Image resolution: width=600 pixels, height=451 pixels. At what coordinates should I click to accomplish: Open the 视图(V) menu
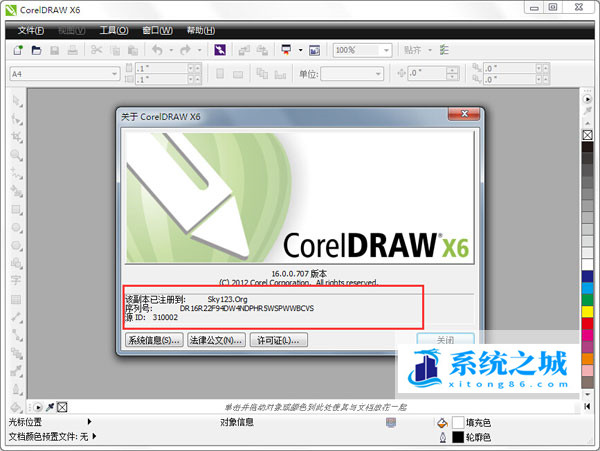[x=72, y=30]
